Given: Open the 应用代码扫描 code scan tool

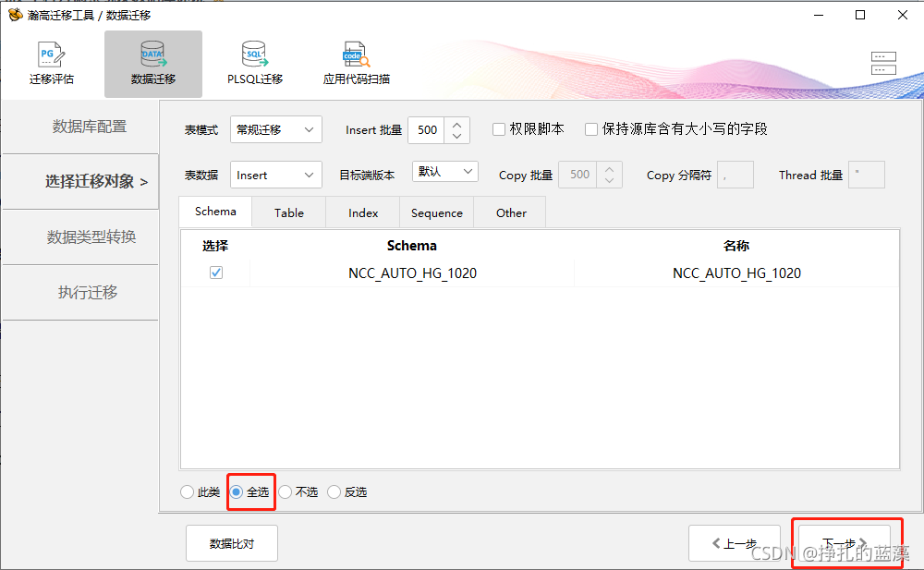Looking at the screenshot, I should pyautogui.click(x=356, y=64).
